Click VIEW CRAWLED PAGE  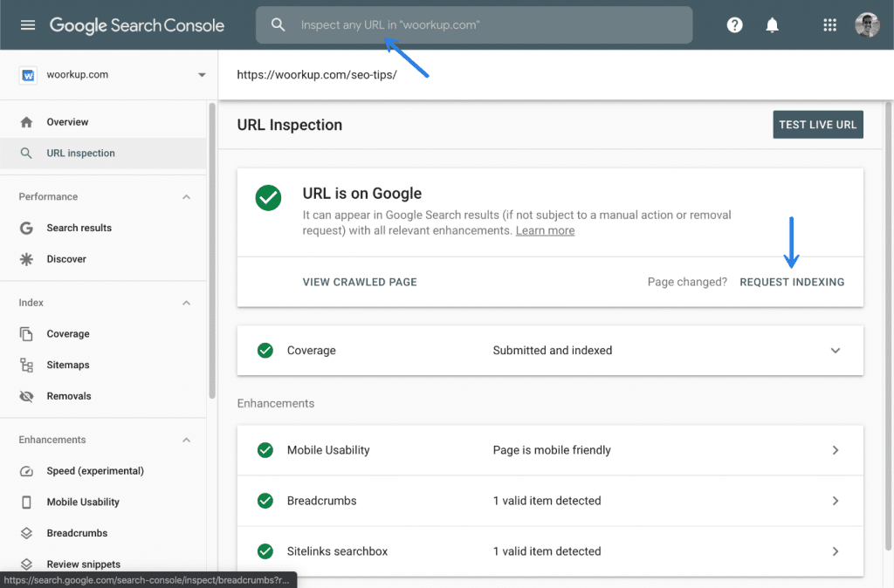pyautogui.click(x=360, y=282)
